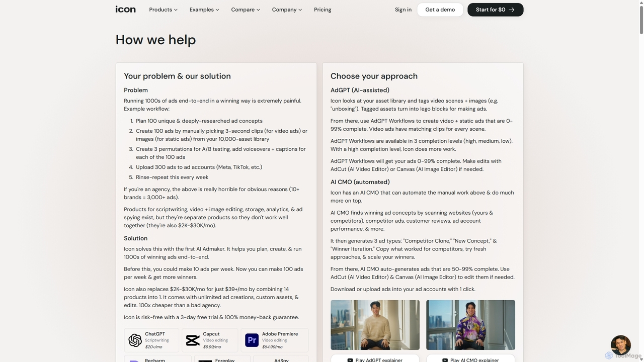Click the Capcut logo icon
Viewport: 644px width, 362px height.
pyautogui.click(x=193, y=340)
